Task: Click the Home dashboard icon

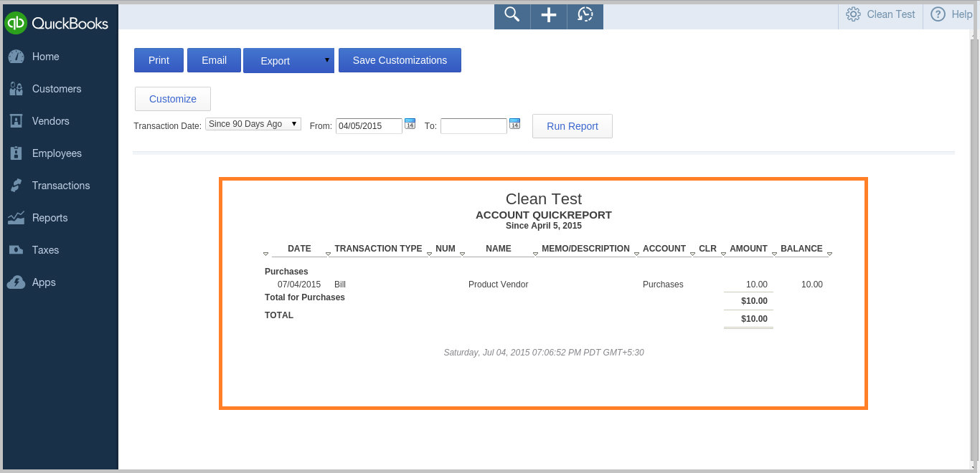Action: (x=17, y=57)
